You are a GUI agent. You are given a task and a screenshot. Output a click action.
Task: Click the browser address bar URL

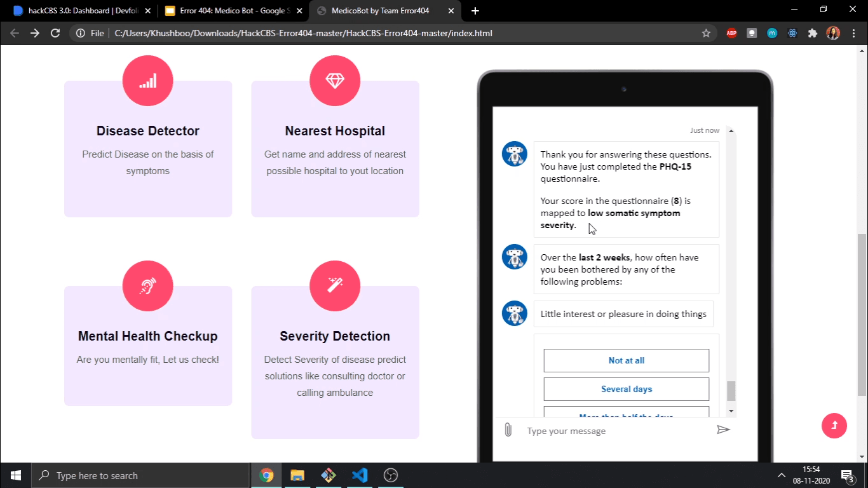pyautogui.click(x=303, y=33)
